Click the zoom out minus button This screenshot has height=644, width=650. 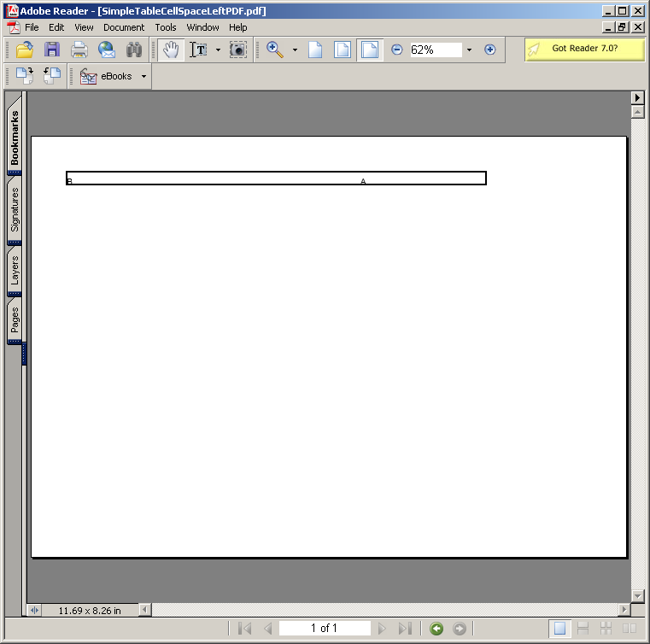coord(396,50)
